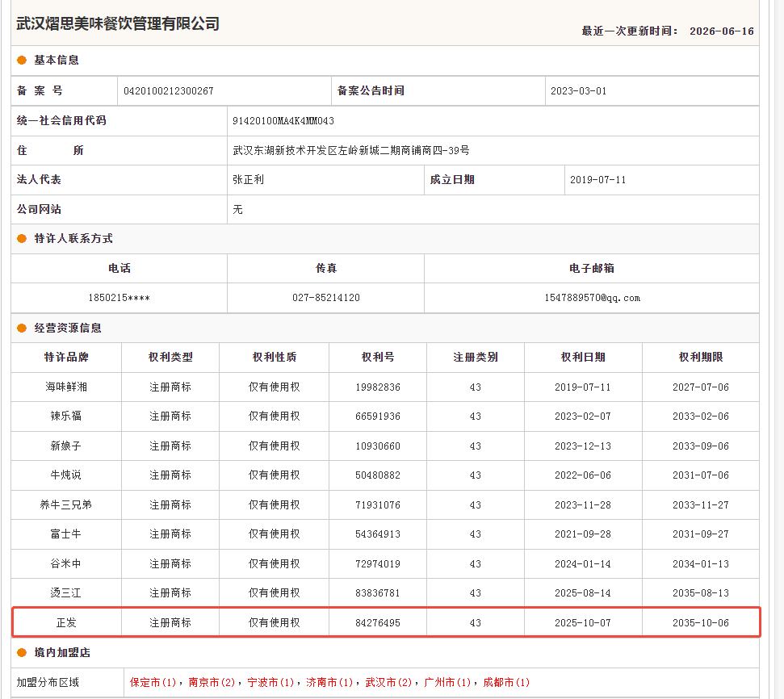Select brand name 烫三江

(66, 593)
